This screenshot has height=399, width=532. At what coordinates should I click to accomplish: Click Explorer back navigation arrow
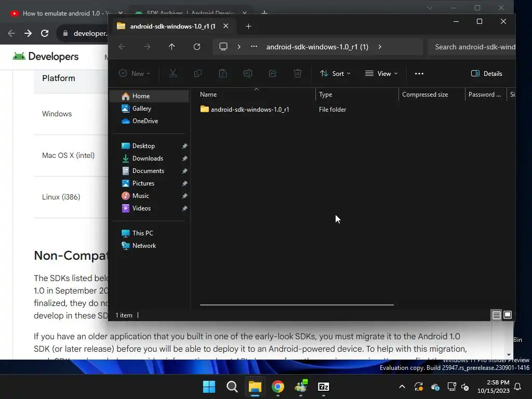click(122, 47)
